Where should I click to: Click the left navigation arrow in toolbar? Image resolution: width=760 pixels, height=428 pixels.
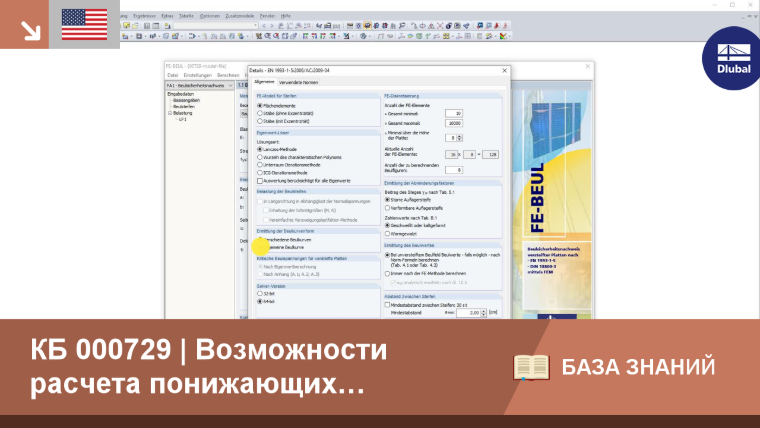(264, 26)
